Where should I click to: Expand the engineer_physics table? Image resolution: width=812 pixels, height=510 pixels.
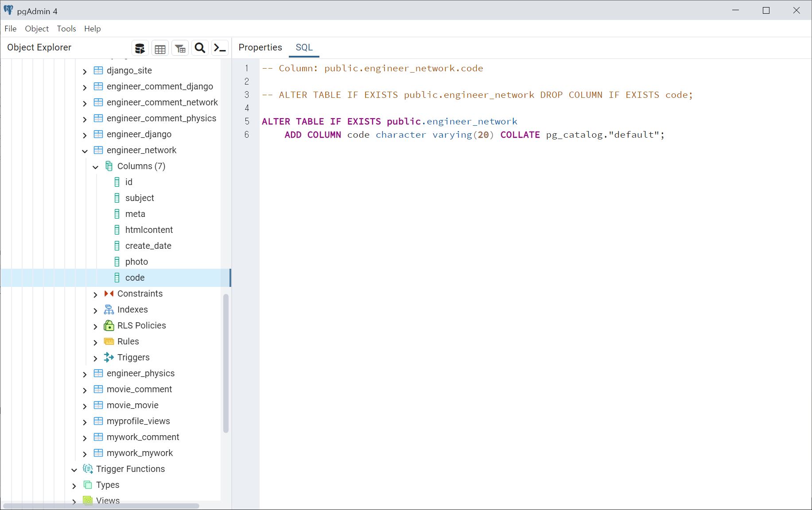(x=85, y=374)
